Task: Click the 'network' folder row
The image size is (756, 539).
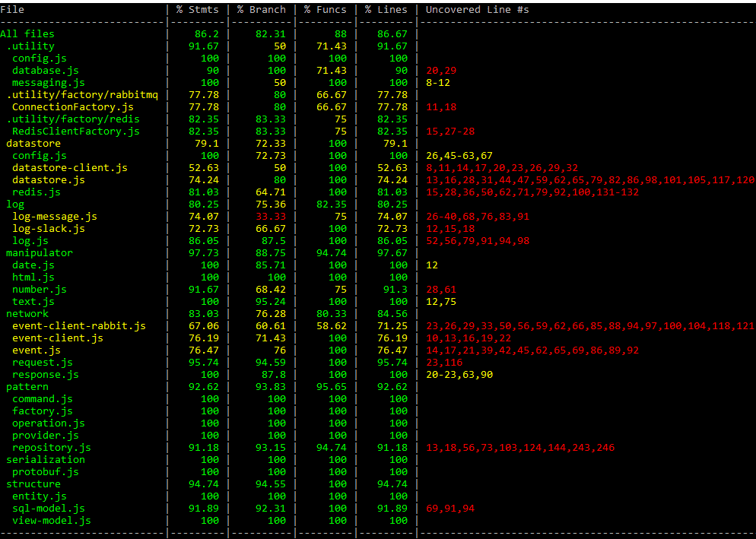Action: [27, 314]
